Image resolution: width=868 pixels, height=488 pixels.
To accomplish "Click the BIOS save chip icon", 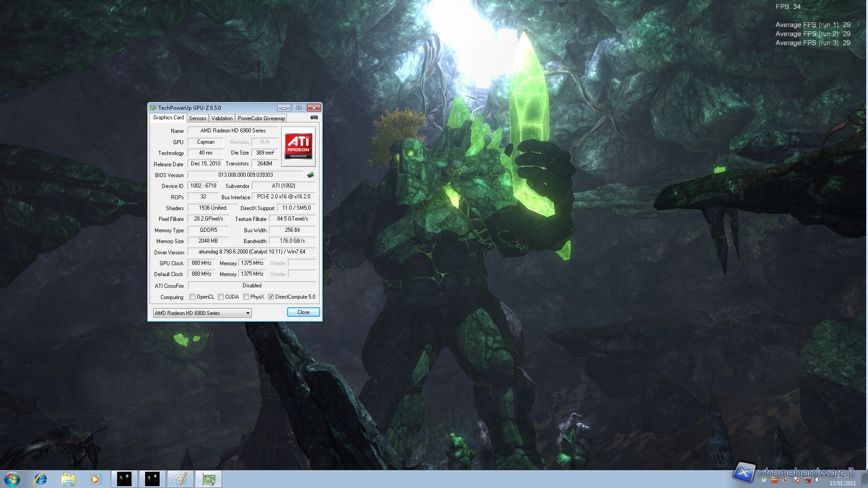I will 311,175.
